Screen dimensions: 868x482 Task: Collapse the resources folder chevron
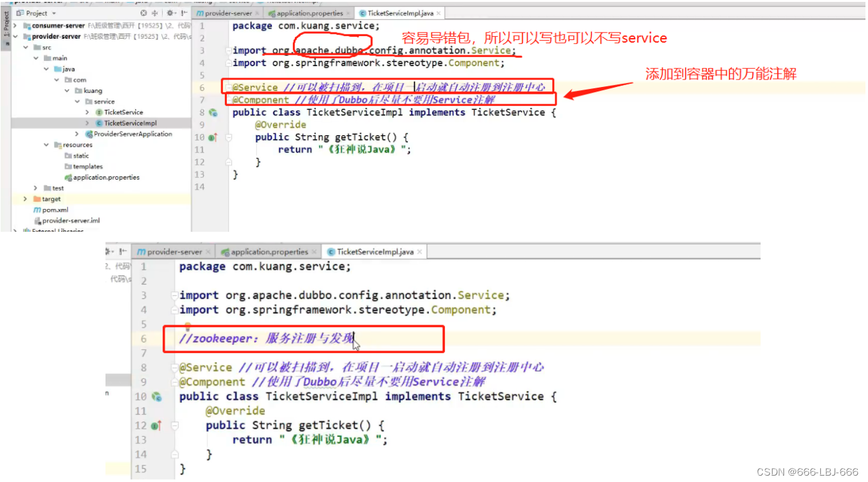pyautogui.click(x=46, y=145)
